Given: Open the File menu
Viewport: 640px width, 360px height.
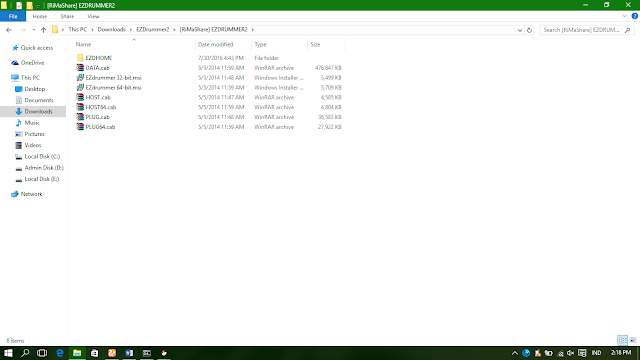Looking at the screenshot, I should pyautogui.click(x=13, y=16).
